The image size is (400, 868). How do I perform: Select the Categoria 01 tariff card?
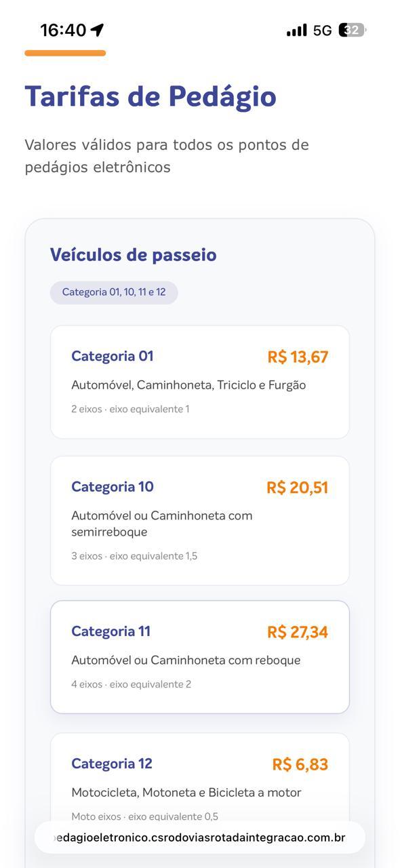tap(200, 382)
